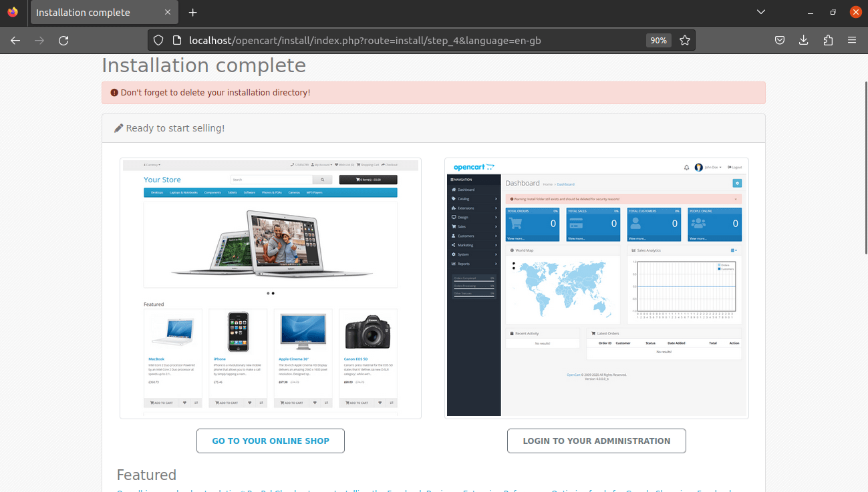Click the red warning icon in the alert
The image size is (868, 492).
(114, 93)
